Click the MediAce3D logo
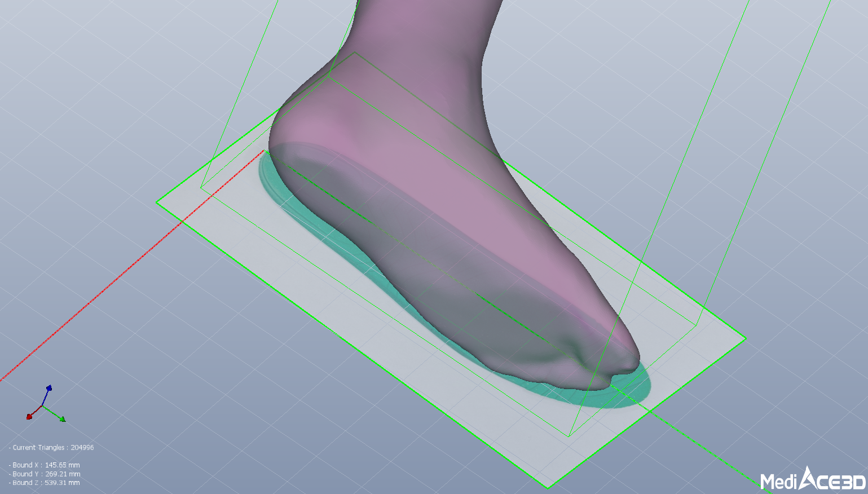The width and height of the screenshot is (868, 494). point(813,480)
